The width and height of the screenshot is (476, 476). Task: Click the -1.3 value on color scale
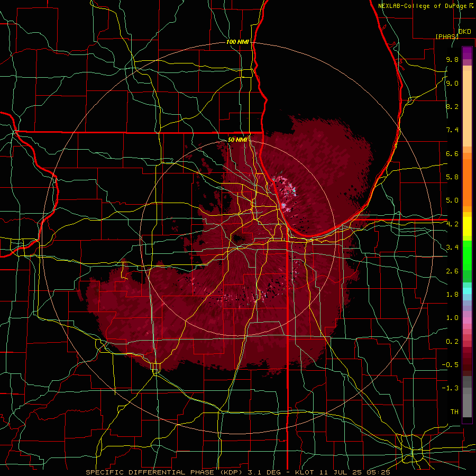point(450,388)
